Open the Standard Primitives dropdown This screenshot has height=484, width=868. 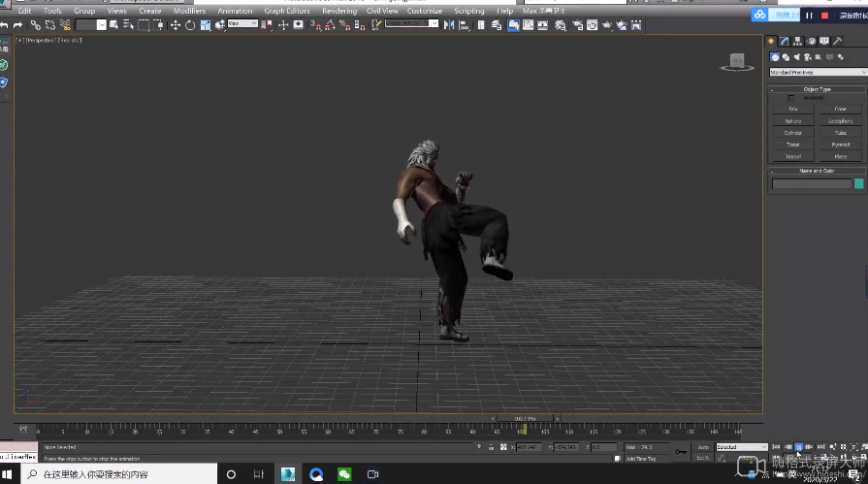pos(818,72)
